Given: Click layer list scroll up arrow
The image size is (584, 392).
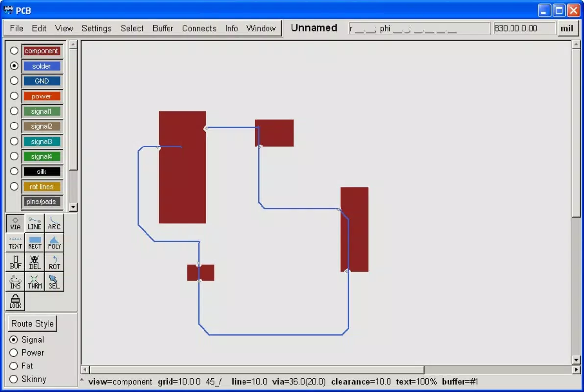Looking at the screenshot, I should (x=73, y=44).
